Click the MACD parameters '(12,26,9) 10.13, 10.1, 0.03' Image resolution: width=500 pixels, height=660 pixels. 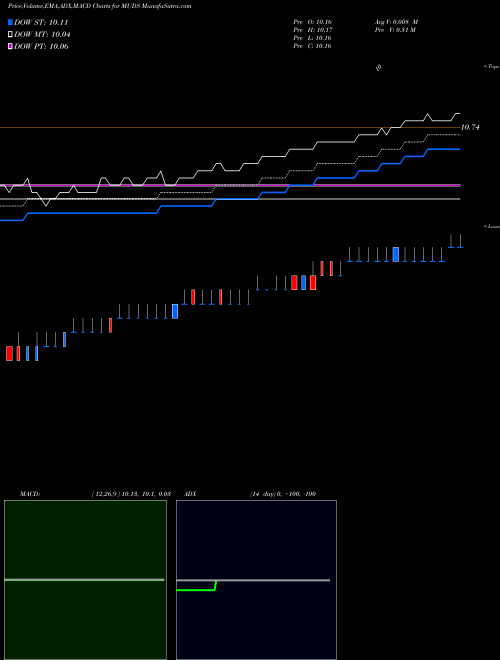tap(131, 494)
